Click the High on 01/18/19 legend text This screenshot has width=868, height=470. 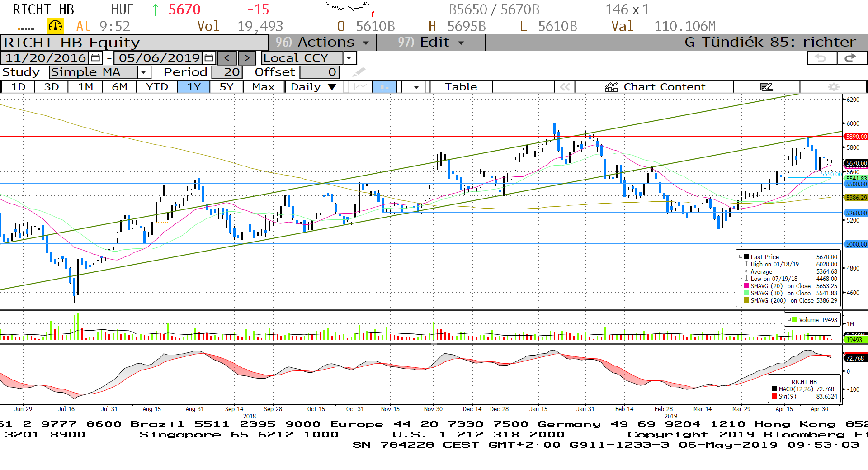(775, 264)
